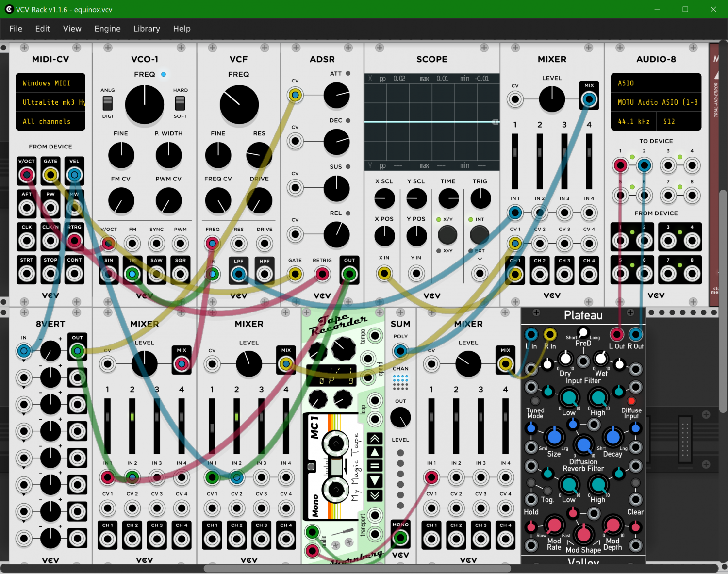Open the Library menu
Viewport: 728px width, 574px height.
147,29
